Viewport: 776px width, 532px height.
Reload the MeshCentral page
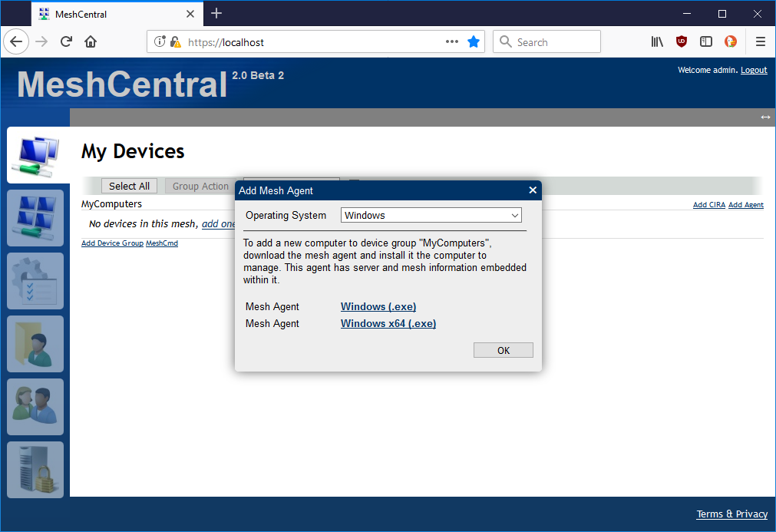[x=66, y=41]
